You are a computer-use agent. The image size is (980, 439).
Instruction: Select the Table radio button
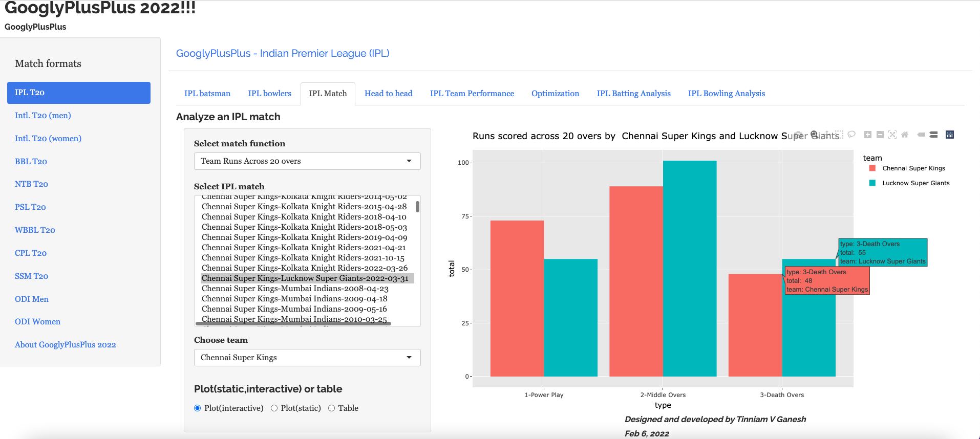coord(332,408)
